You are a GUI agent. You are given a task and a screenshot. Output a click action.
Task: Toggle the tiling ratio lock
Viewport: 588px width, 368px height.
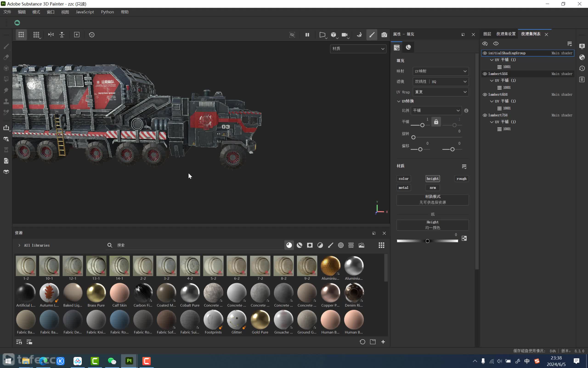(x=436, y=122)
